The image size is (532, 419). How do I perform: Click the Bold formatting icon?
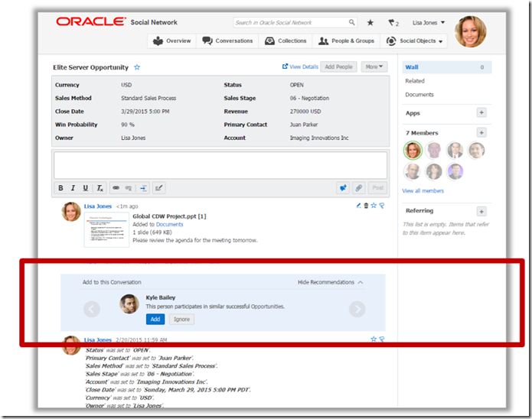61,188
